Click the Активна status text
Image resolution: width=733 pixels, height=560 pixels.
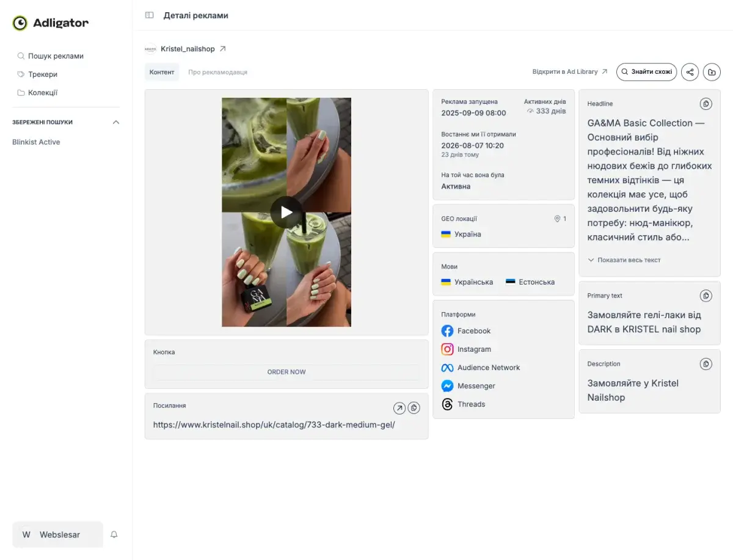(456, 186)
